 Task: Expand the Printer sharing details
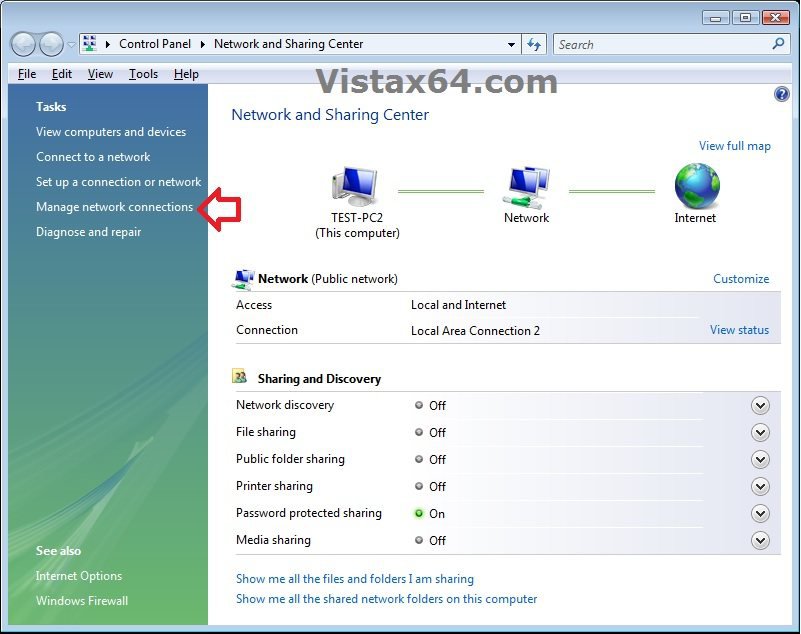760,486
